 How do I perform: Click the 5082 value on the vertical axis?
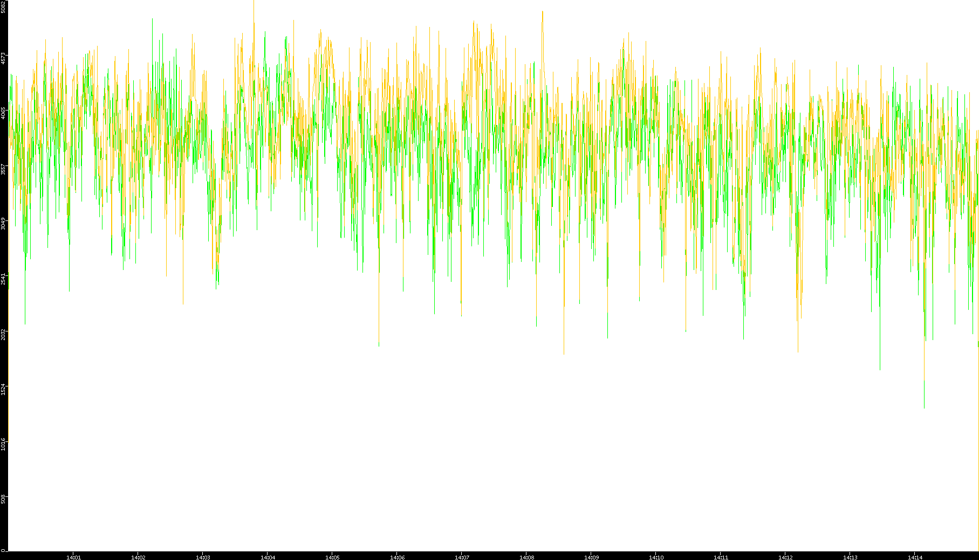point(3,7)
